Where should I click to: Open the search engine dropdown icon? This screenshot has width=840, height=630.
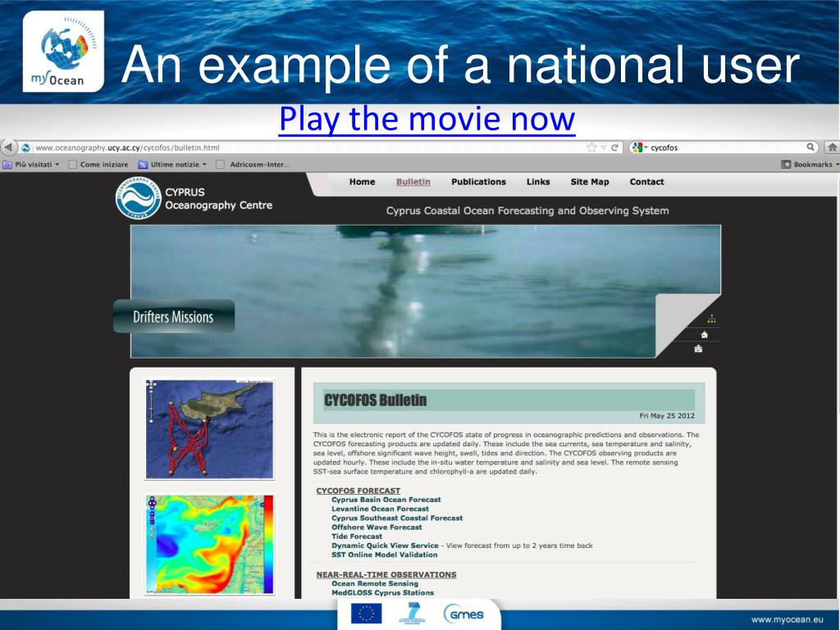[639, 148]
